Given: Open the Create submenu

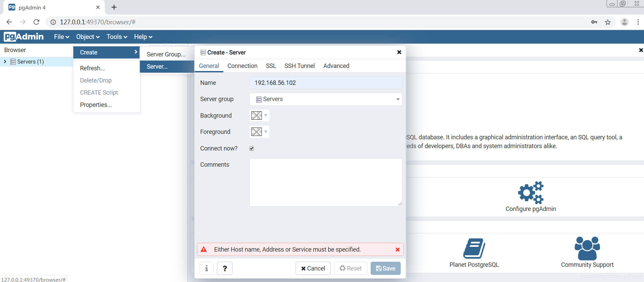Looking at the screenshot, I should (106, 52).
